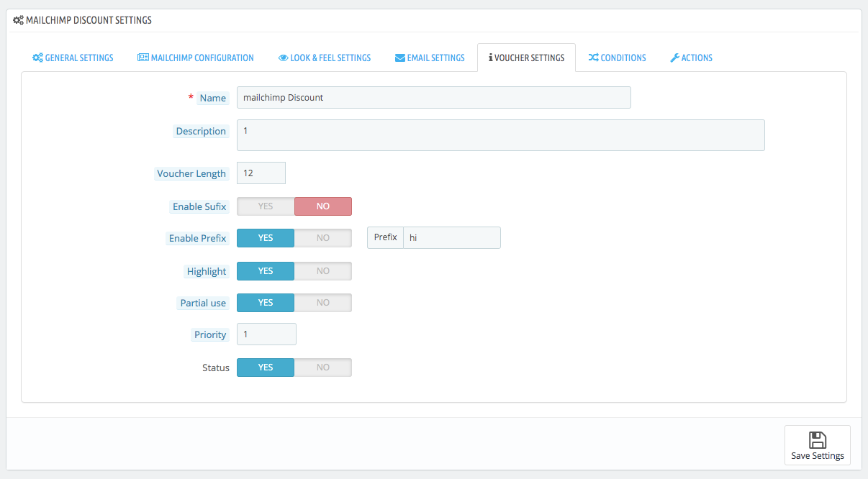Click the Mailchimp Configuration newspaper icon
Viewport: 868px width, 479px height.
pyautogui.click(x=143, y=58)
